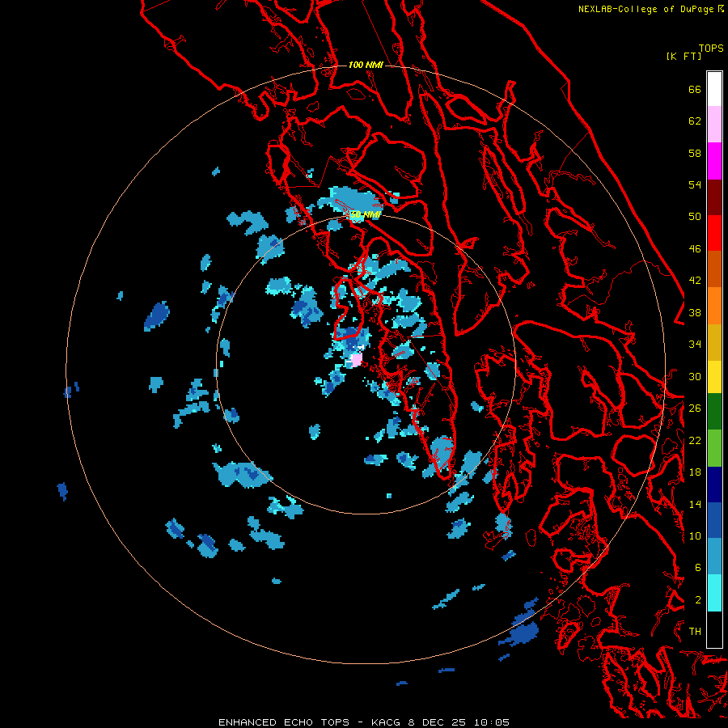Viewport: 728px width, 728px height.
Task: Click the 100 NMI range ring label
Action: 366,65
